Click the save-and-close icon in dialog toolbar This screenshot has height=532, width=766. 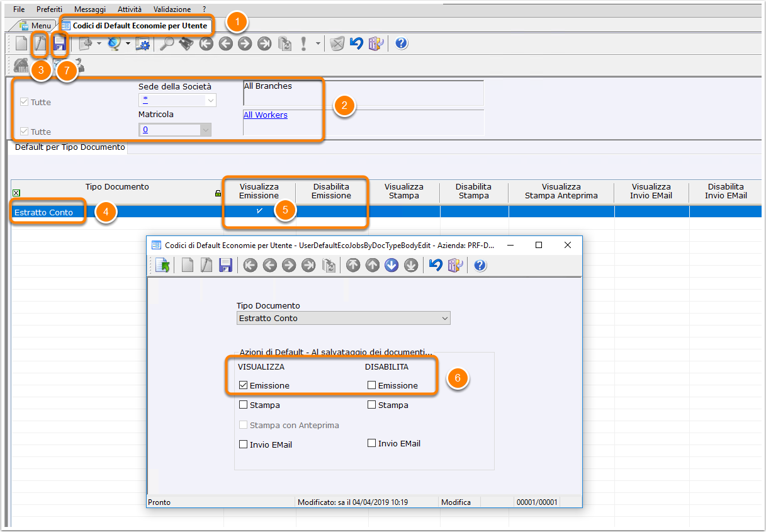coord(162,265)
